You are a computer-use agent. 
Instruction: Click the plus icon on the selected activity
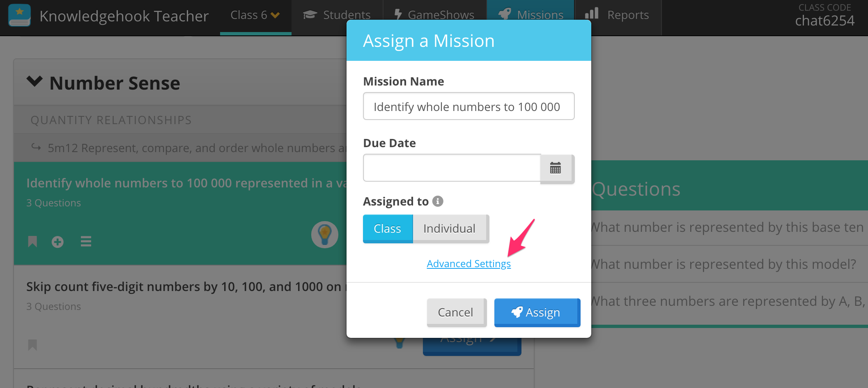57,242
